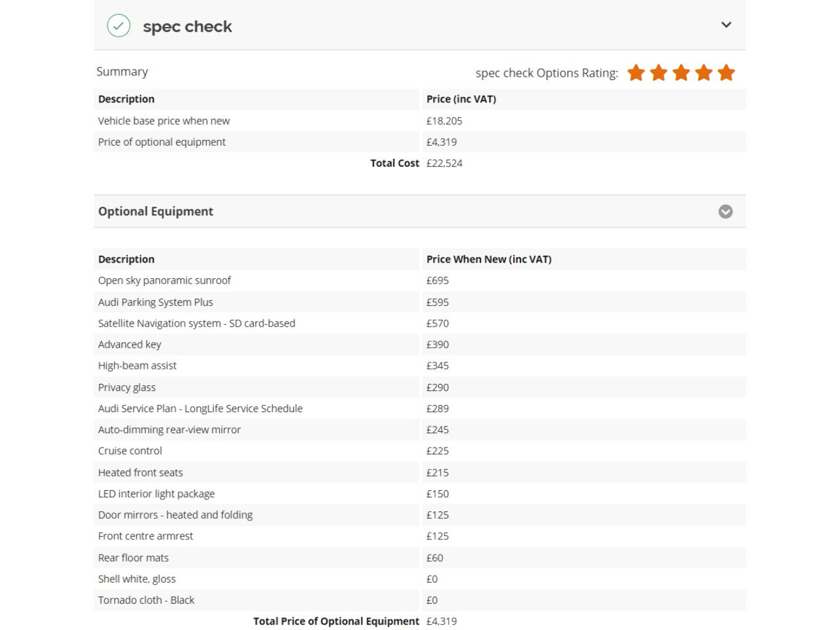Image resolution: width=840 pixels, height=630 pixels.
Task: Click the spec check Options Rating label
Action: [547, 73]
